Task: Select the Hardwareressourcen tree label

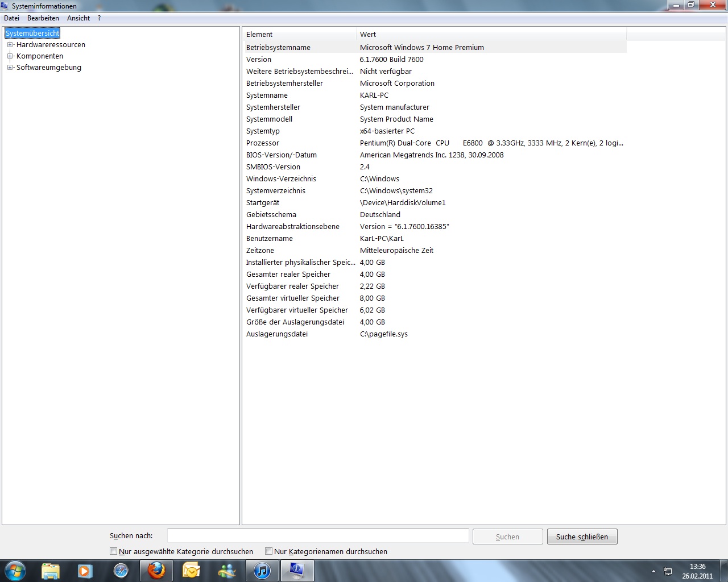Action: pos(51,45)
